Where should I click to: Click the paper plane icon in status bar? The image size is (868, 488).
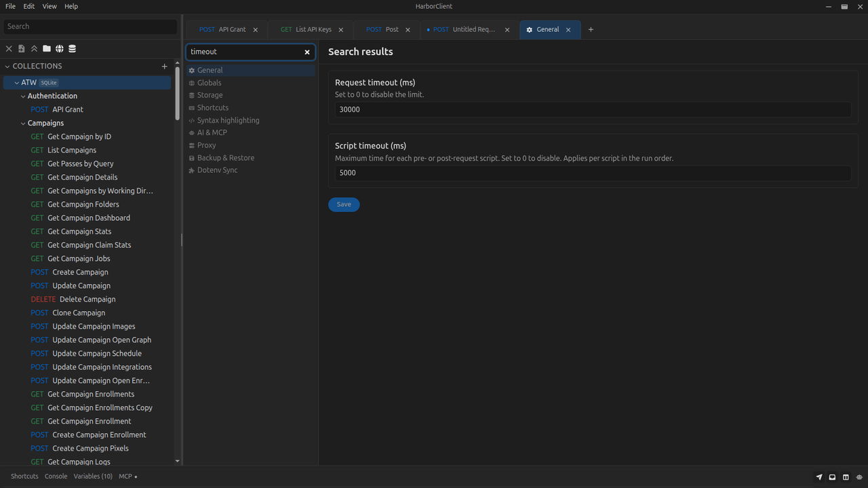coord(819,477)
